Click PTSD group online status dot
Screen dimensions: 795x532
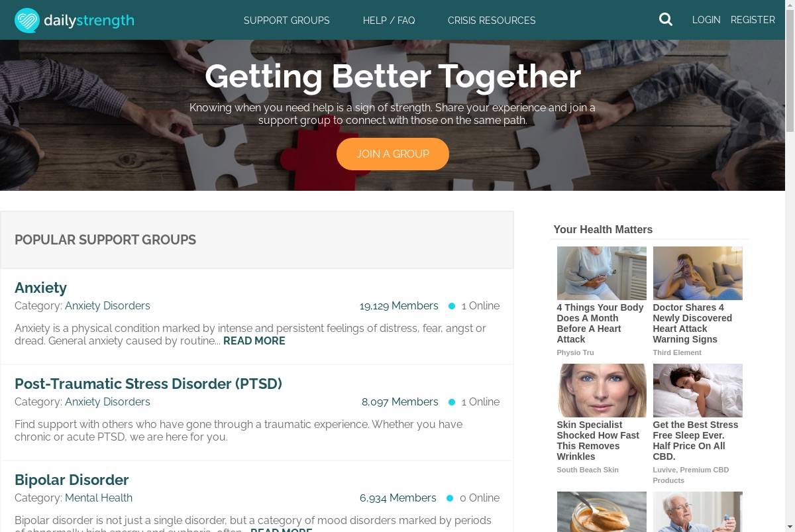(452, 402)
